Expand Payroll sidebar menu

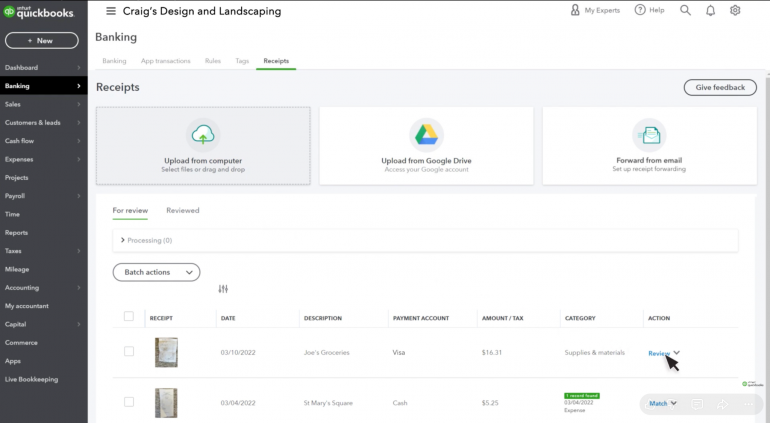(79, 196)
